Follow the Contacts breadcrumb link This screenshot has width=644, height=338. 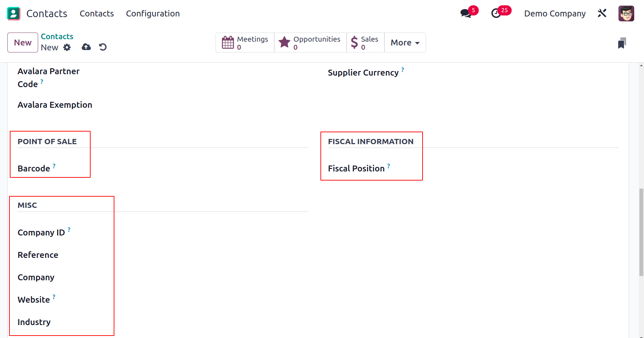[57, 36]
